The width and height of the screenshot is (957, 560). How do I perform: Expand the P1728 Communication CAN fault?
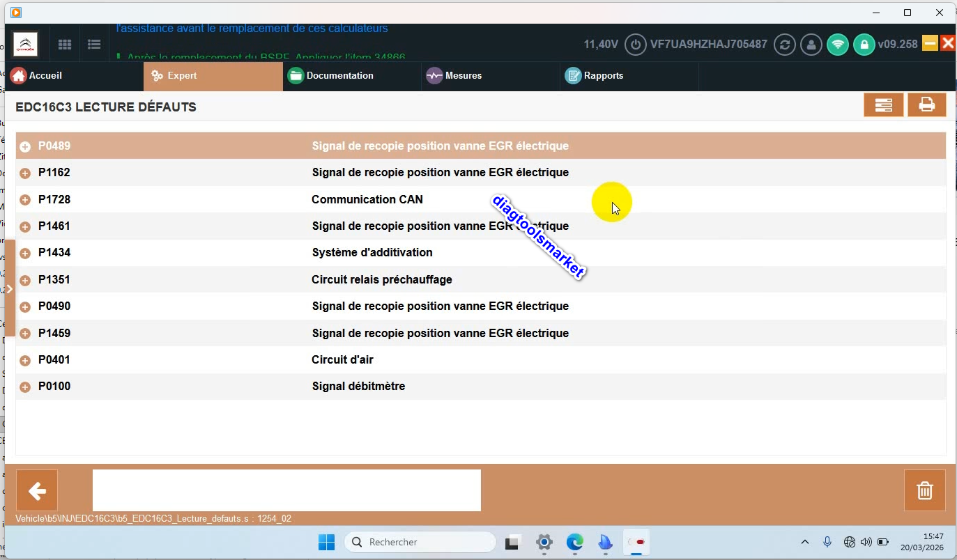[25, 199]
